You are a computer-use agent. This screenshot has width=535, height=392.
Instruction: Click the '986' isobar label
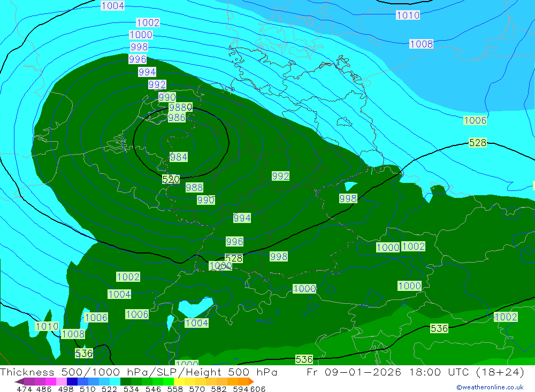click(x=177, y=118)
